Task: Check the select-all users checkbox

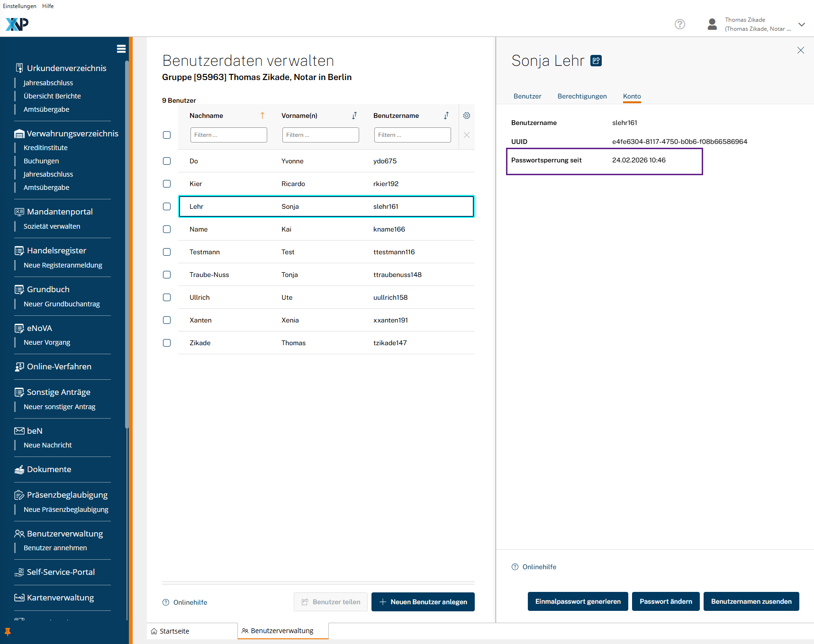Action: coord(167,135)
